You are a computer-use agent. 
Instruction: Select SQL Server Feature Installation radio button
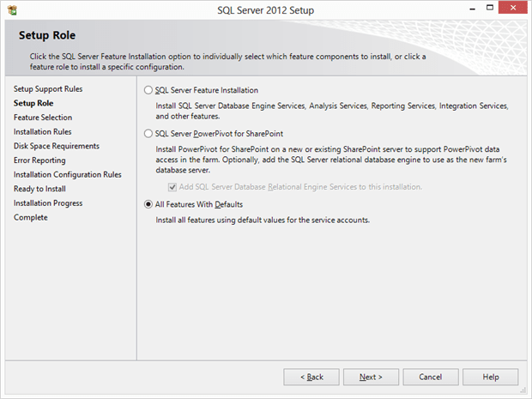(148, 90)
